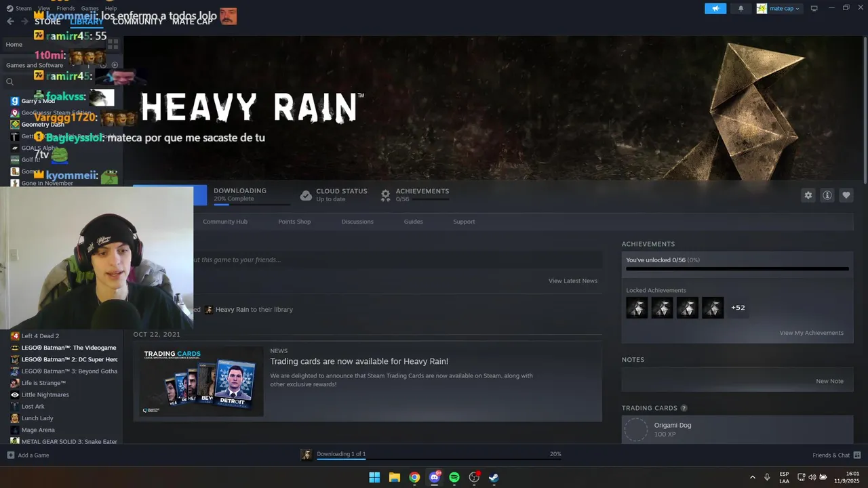Open the Games menu
Screen dimensions: 868x488
90,8
